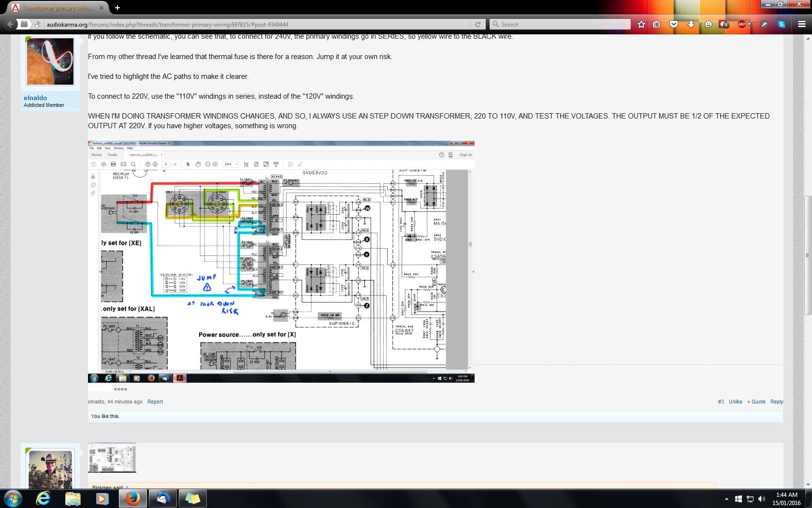Click the scrollbar up arrow

(808, 38)
